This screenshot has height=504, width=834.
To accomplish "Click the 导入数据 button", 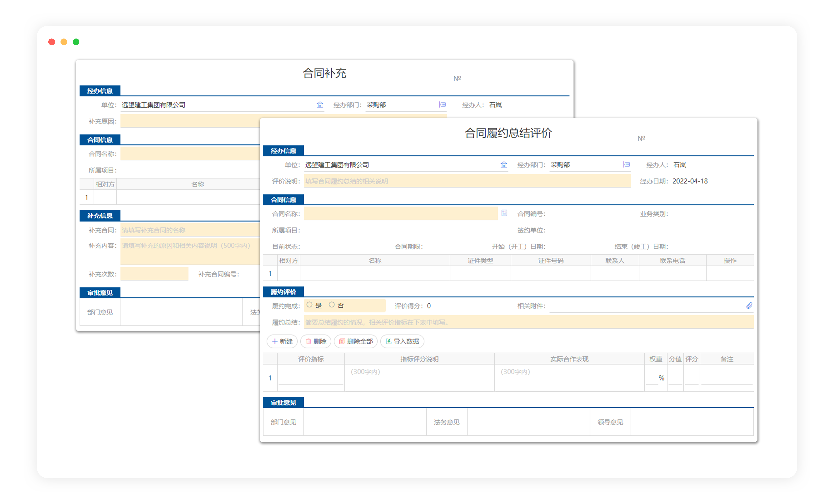I will (402, 341).
